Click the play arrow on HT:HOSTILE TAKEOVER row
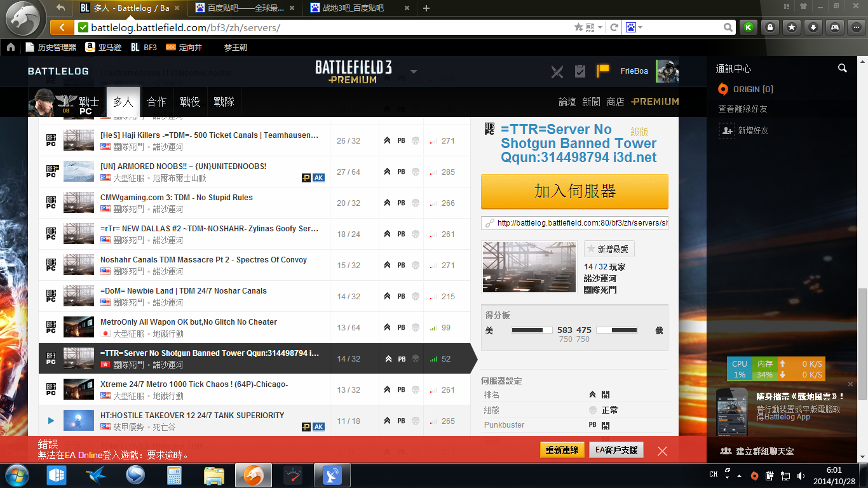Screen dimensions: 868x488 click(x=51, y=421)
